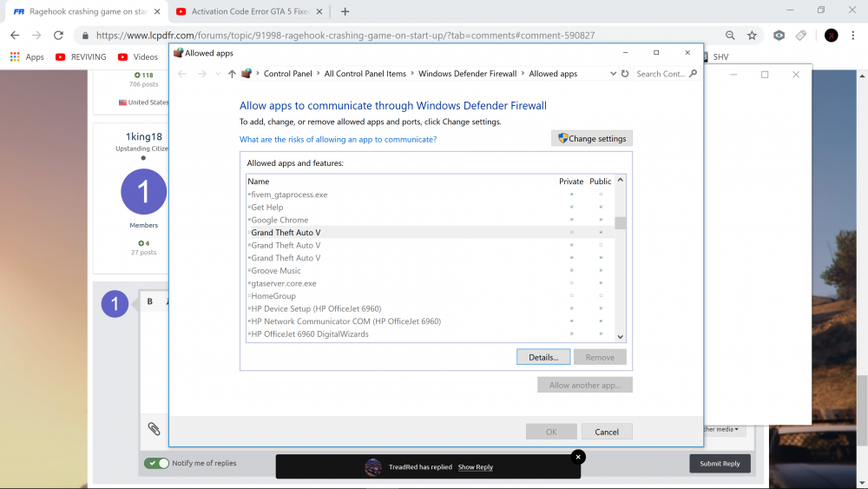Click Cancel in Allowed apps dialog
The height and width of the screenshot is (489, 868).
pos(607,432)
